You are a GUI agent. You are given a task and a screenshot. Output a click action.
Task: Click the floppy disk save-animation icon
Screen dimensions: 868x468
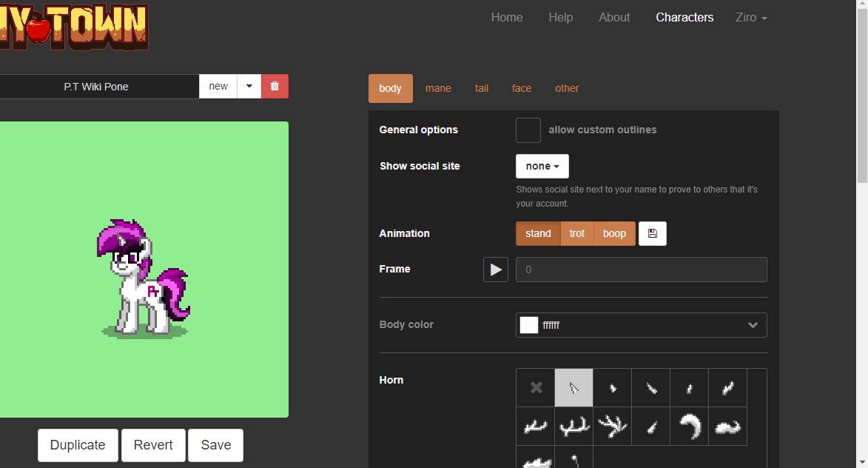pos(653,234)
